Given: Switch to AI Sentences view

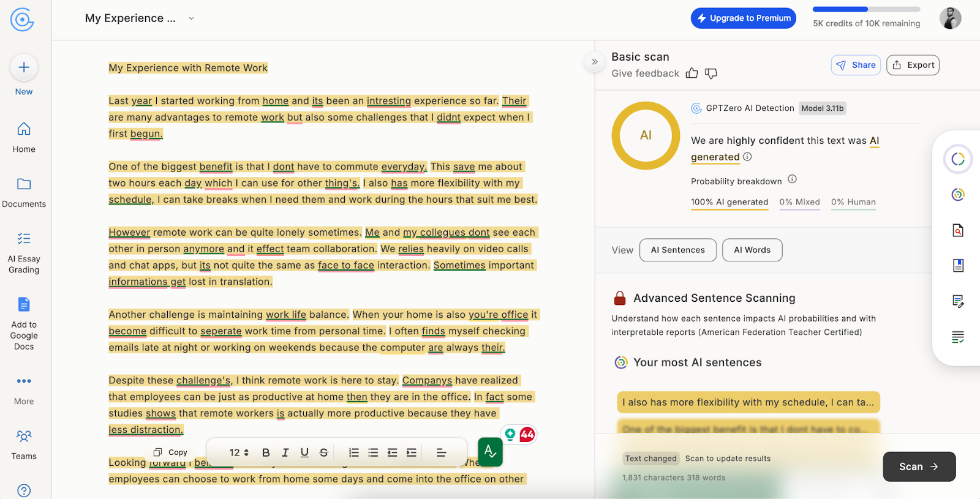Looking at the screenshot, I should tap(677, 250).
